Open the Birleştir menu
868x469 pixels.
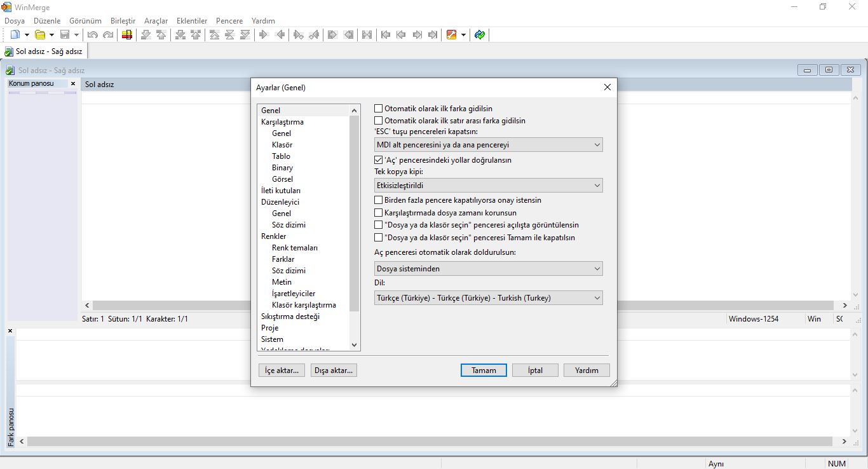123,21
